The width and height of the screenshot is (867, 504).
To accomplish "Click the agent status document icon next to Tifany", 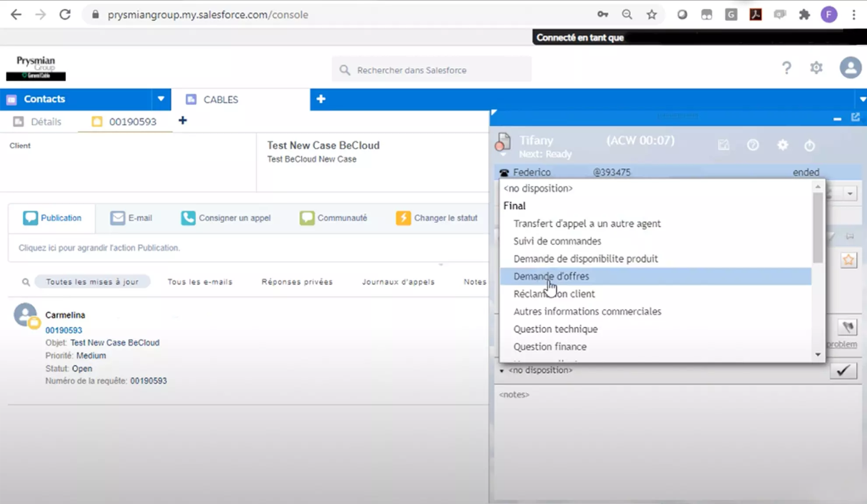I will [503, 142].
